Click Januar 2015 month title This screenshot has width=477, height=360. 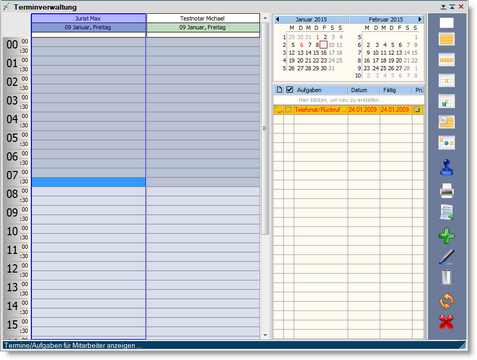(311, 19)
